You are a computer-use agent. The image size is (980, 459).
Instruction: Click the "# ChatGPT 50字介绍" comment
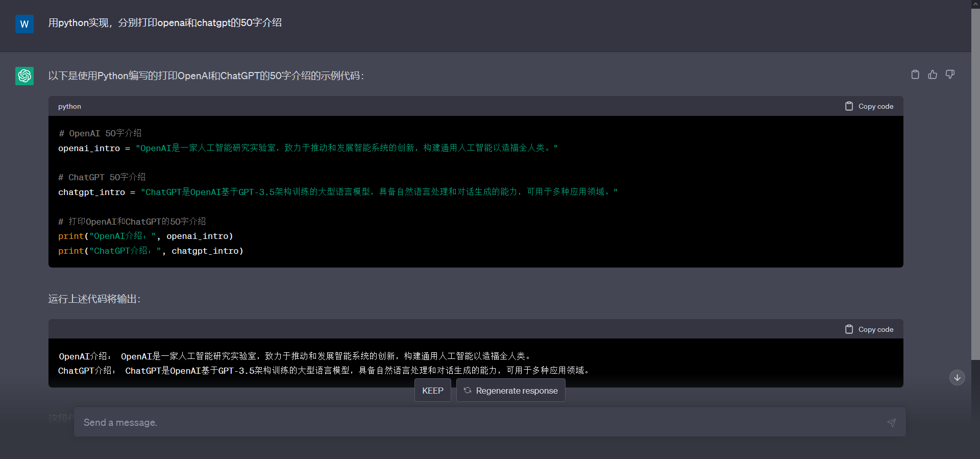click(x=102, y=177)
